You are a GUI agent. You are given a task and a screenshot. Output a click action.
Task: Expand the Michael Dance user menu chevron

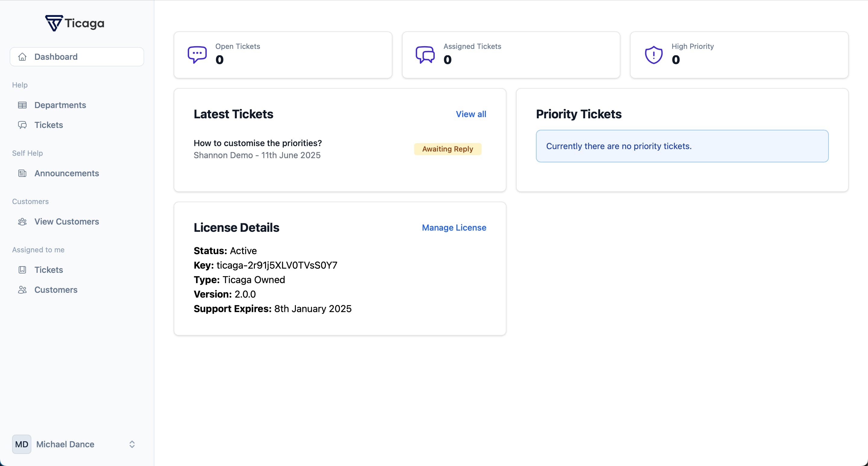coord(132,444)
